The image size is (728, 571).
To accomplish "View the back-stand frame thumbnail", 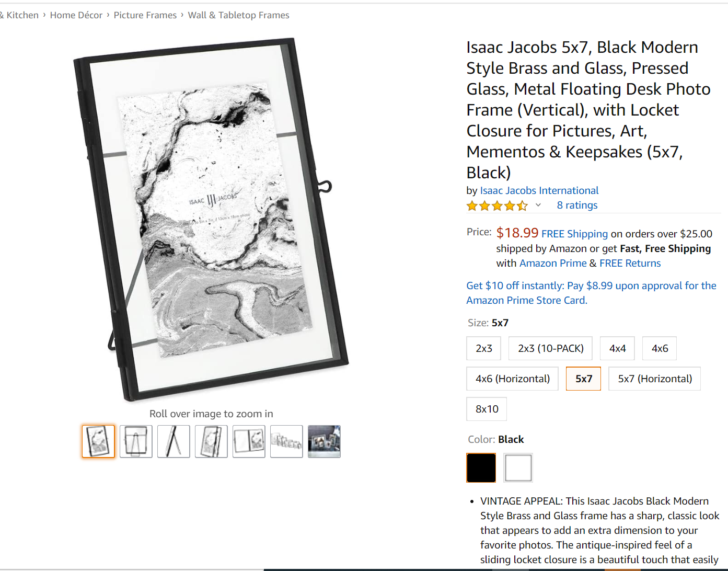I will [136, 441].
